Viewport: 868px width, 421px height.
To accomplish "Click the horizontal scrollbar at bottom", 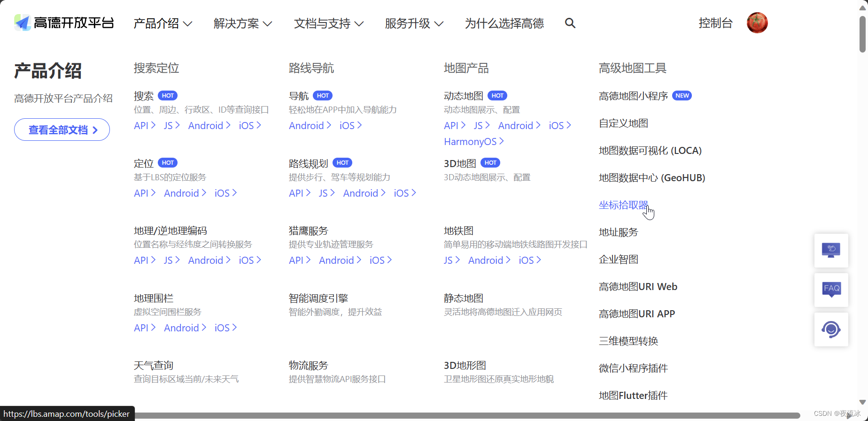I will [467, 415].
